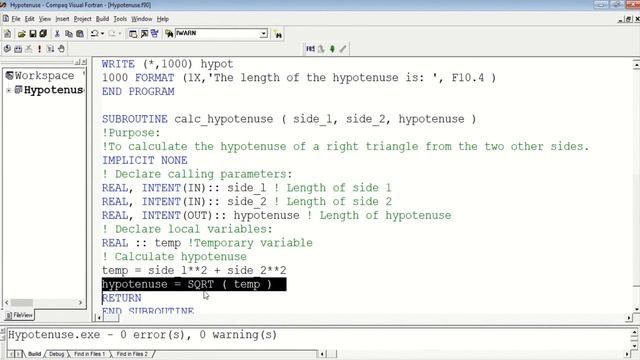
Task: Save the file with the floppy icon
Action: click(33, 34)
